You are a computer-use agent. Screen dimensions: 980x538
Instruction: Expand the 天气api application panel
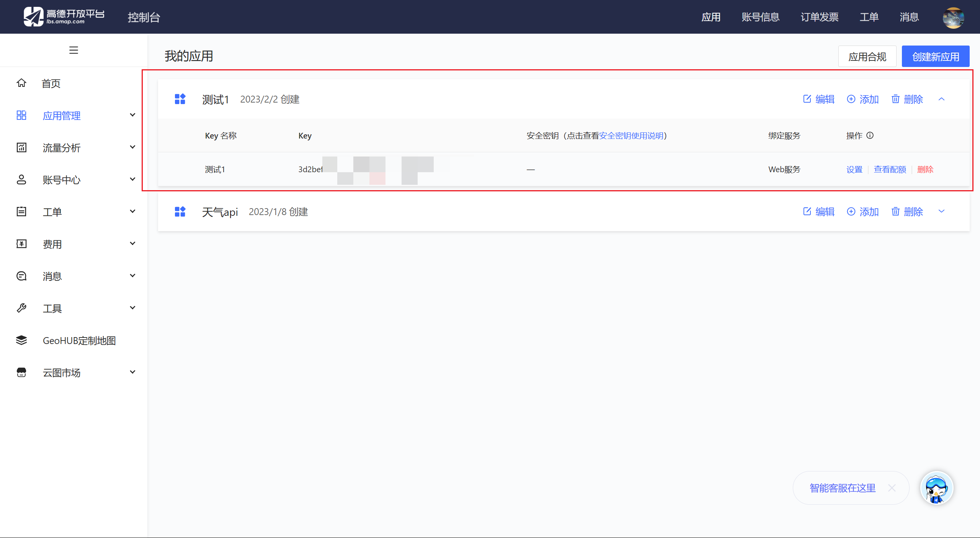coord(941,211)
